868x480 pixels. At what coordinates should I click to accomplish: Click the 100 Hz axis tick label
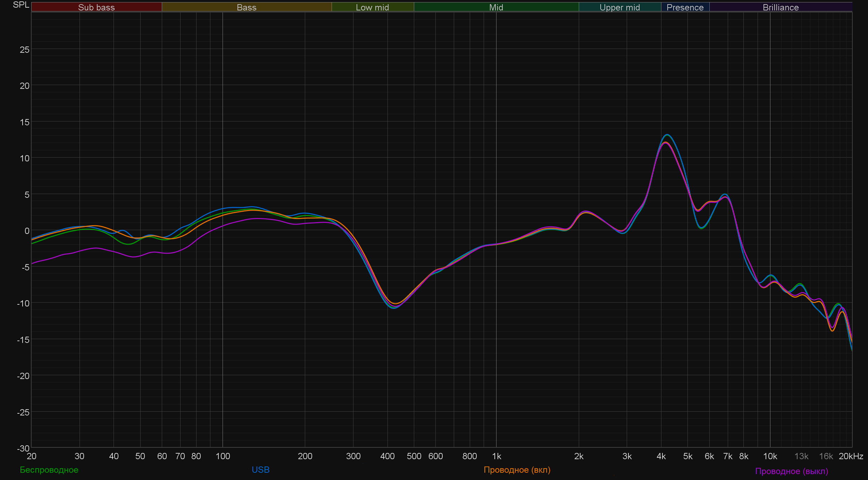[x=223, y=456]
